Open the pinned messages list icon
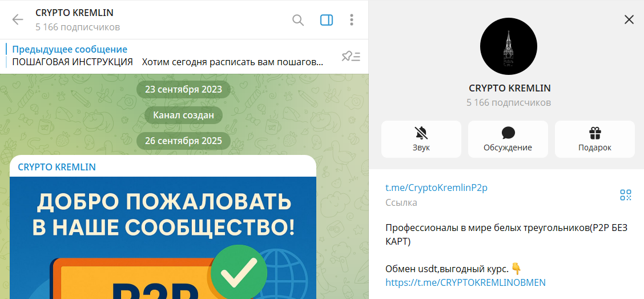 click(x=351, y=57)
